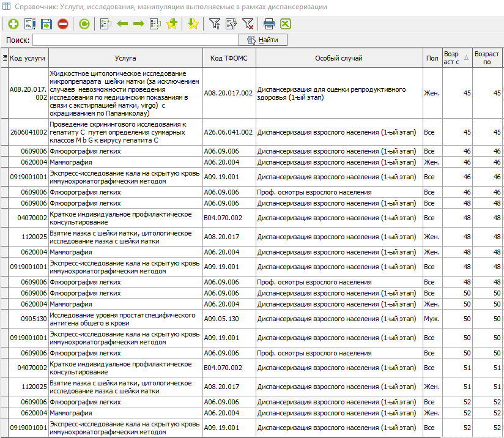Viewport: 504px width, 438px height.
Task: Select the Исследование уровня простатспецифического антигена row
Action: point(125,319)
